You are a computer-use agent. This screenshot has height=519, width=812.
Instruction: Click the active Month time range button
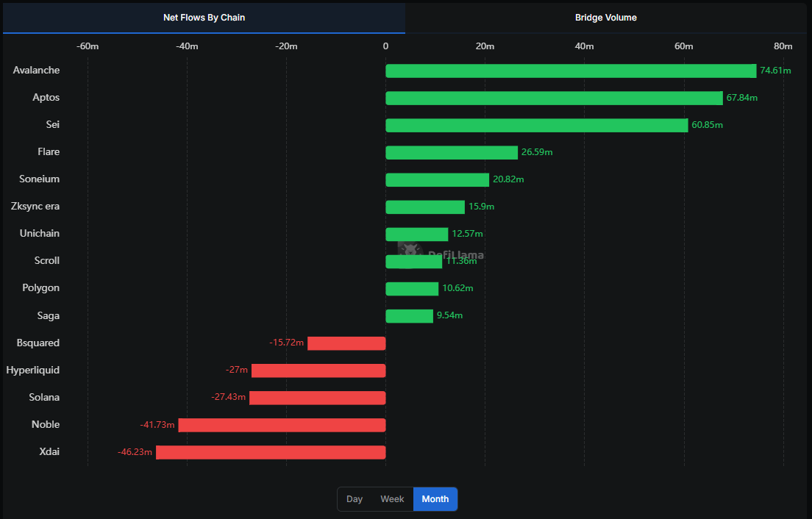[435, 498]
